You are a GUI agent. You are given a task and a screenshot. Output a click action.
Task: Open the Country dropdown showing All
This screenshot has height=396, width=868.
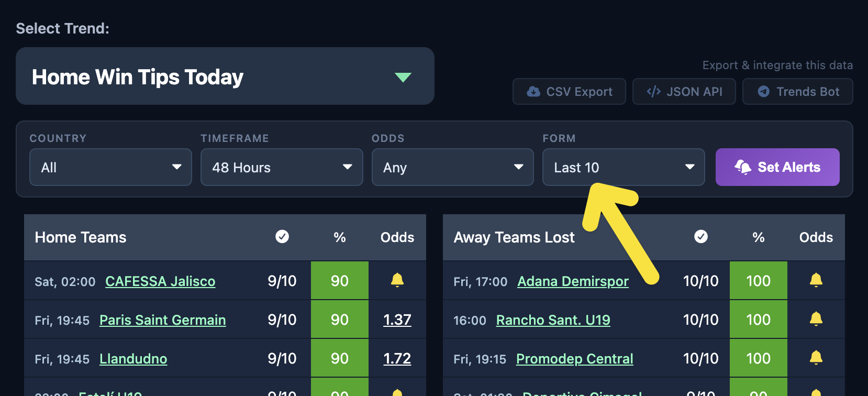pyautogui.click(x=110, y=167)
